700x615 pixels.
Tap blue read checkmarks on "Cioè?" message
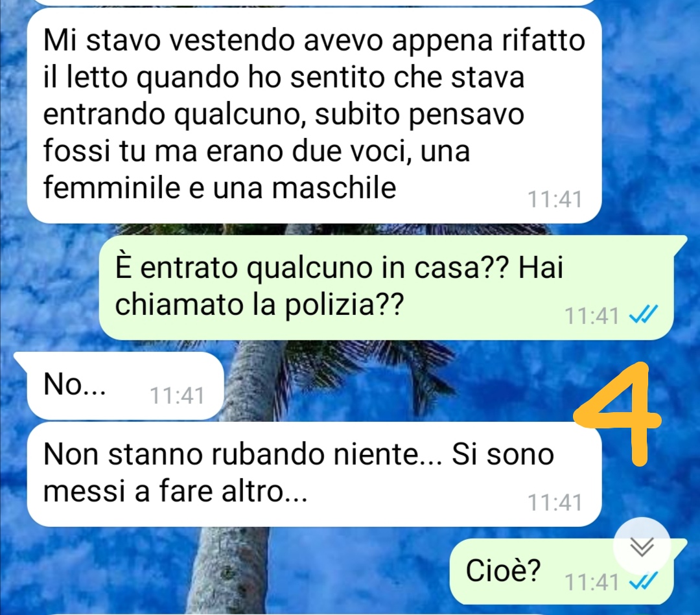coord(643,581)
